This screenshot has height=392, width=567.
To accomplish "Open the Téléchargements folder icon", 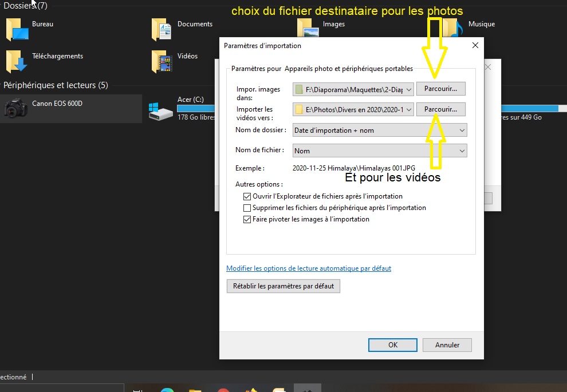I will pos(17,61).
